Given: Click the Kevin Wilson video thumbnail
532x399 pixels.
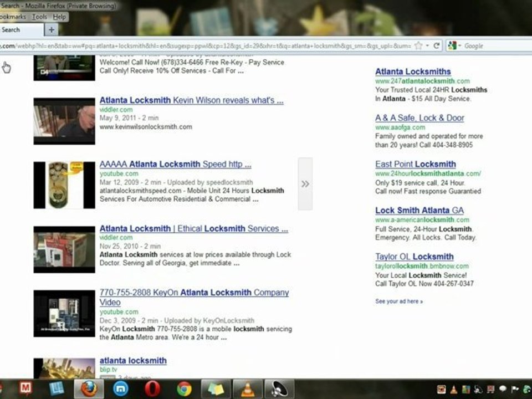Looking at the screenshot, I should click(64, 121).
